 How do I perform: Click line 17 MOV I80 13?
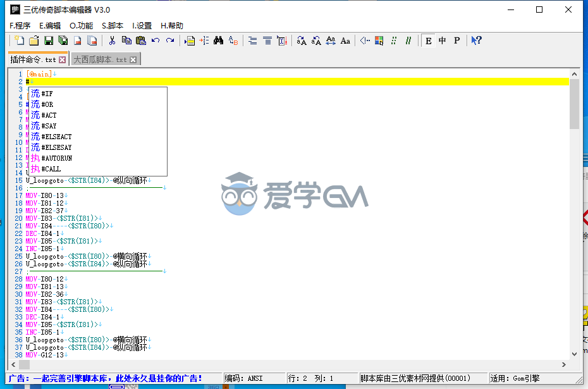click(x=47, y=195)
